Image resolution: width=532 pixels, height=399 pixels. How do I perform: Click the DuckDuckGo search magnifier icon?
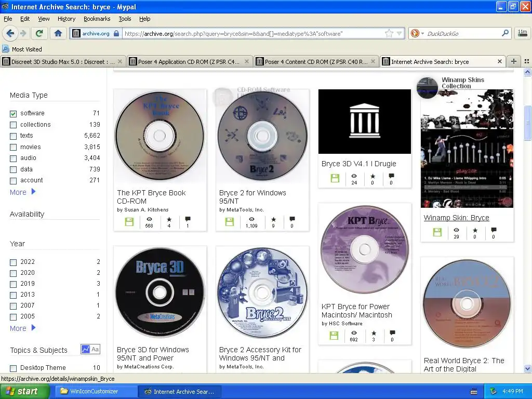pos(505,33)
